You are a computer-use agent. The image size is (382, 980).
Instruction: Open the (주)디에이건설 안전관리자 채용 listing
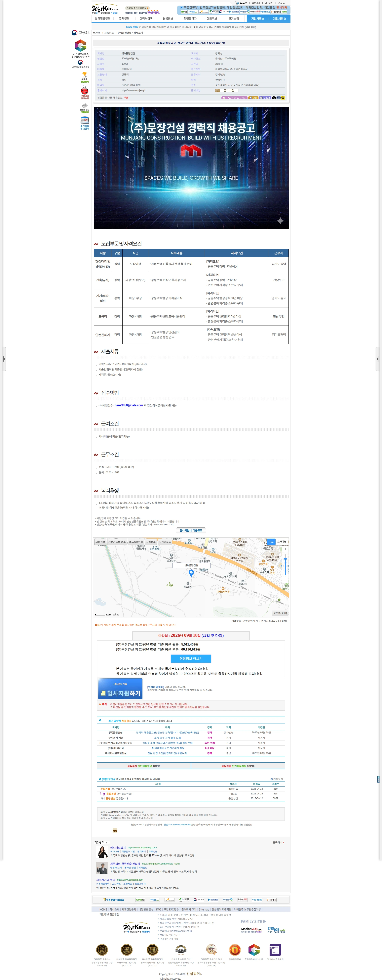click(x=167, y=748)
